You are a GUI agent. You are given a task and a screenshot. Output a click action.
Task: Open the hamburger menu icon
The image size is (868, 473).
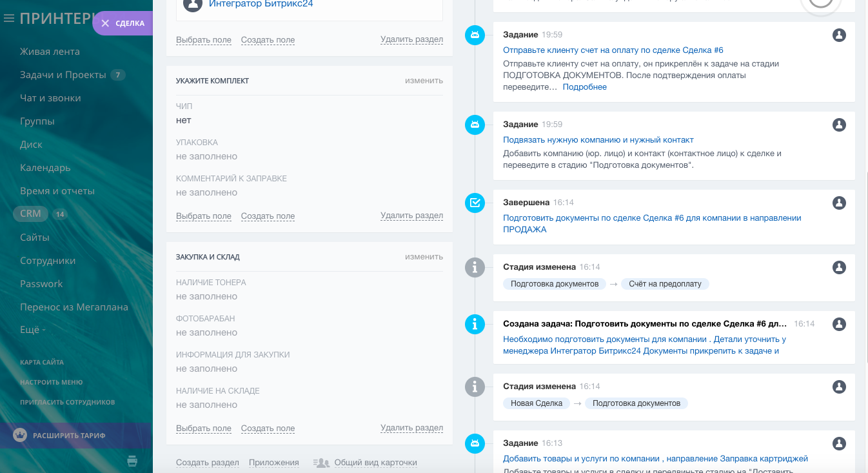pyautogui.click(x=9, y=19)
